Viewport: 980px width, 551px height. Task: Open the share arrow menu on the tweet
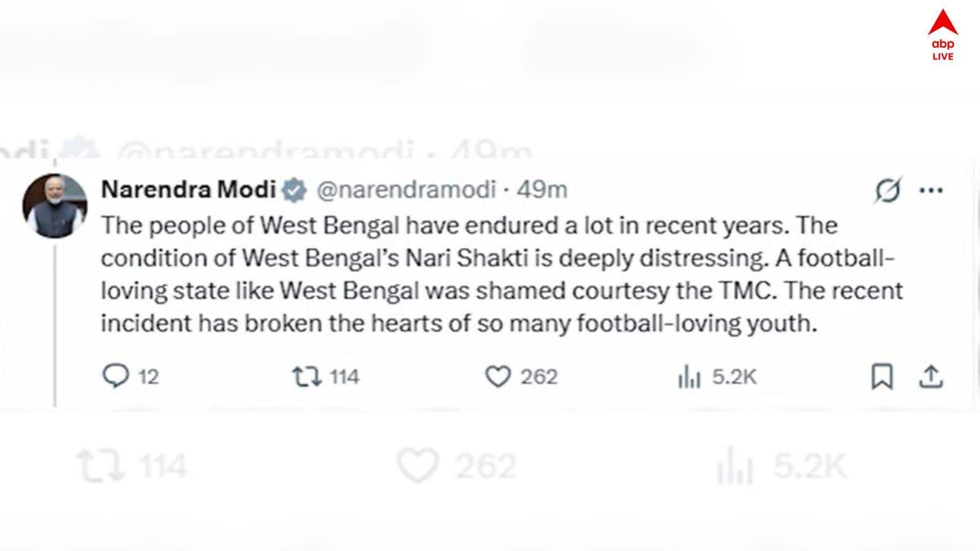tap(930, 377)
